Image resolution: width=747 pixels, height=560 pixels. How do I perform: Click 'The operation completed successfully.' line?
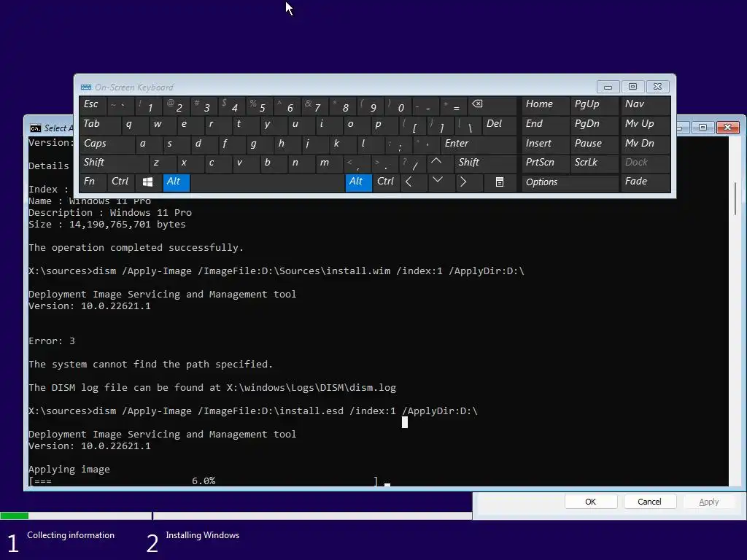click(x=136, y=248)
